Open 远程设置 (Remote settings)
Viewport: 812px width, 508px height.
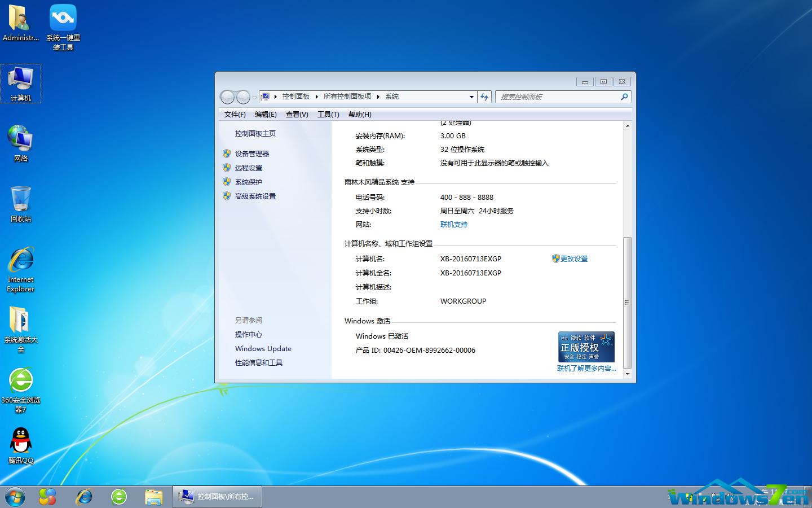[249, 168]
